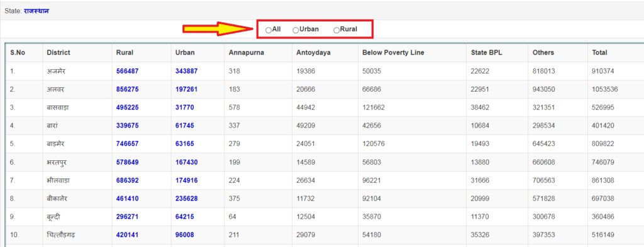Screen dimensions: 644x247
Task: Open urban count 31770 for बासवाड़ा
Action: click(x=185, y=107)
